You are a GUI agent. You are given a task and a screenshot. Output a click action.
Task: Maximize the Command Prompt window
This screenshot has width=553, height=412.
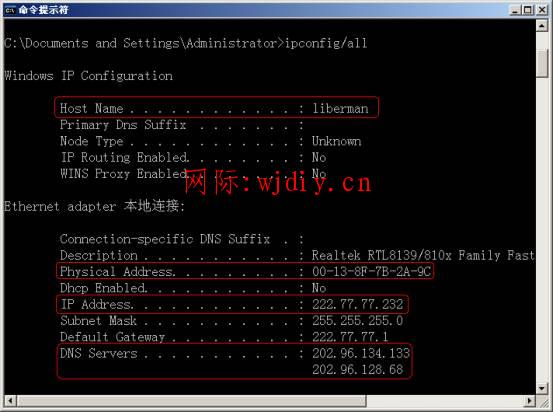(x=528, y=10)
